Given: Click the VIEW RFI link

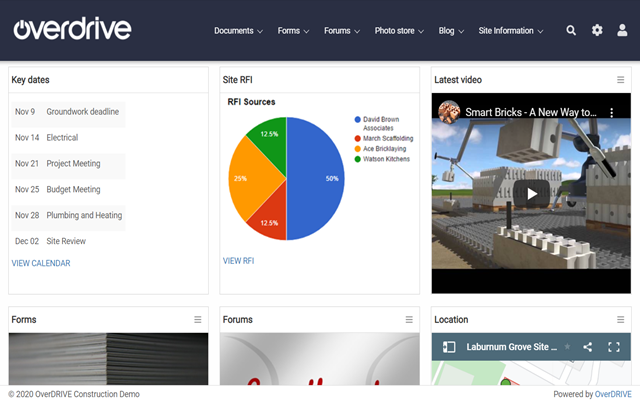Looking at the screenshot, I should tap(238, 261).
